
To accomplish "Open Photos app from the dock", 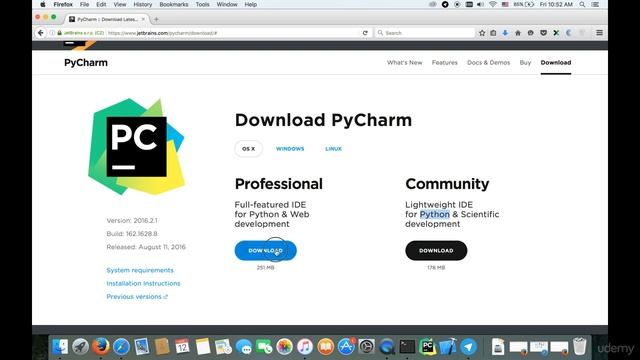I will pos(284,347).
